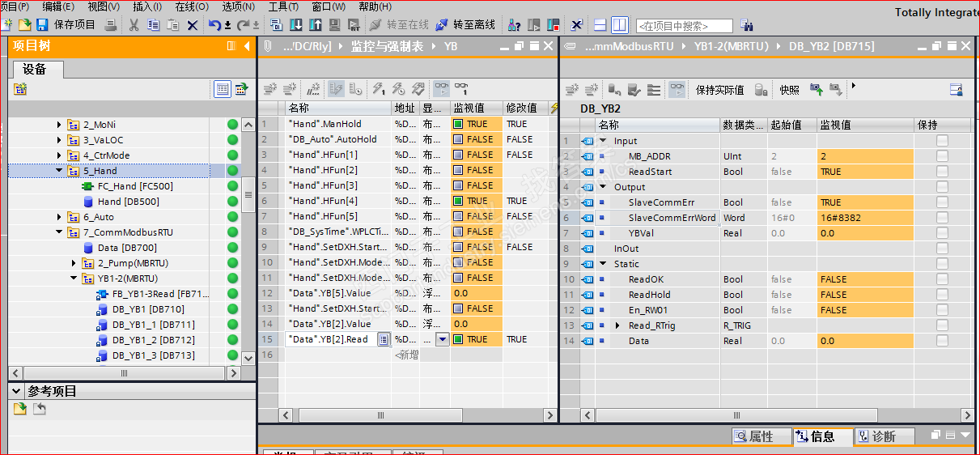Expand the 6_Auto folder in project tree
The image size is (980, 455).
tap(59, 217)
